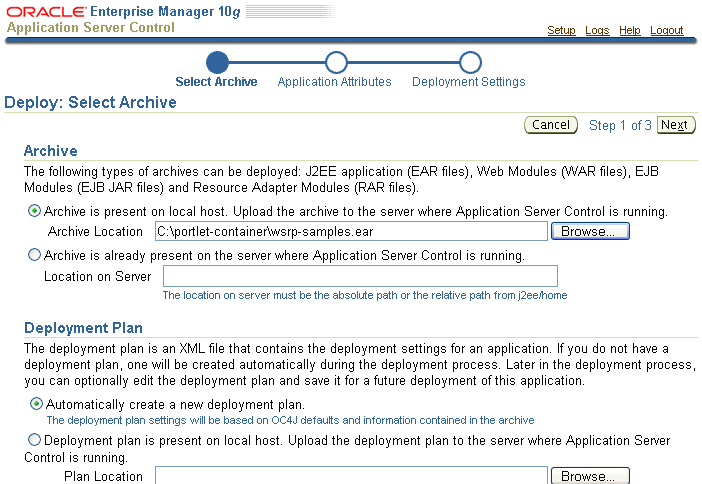The height and width of the screenshot is (484, 702).
Task: Click the Application Attributes step label
Action: point(334,81)
